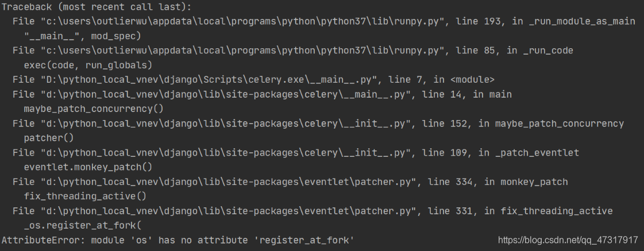Click the "eventlet.monkey_patch()" code line
Screen dimensions: 644x251
tap(88, 167)
